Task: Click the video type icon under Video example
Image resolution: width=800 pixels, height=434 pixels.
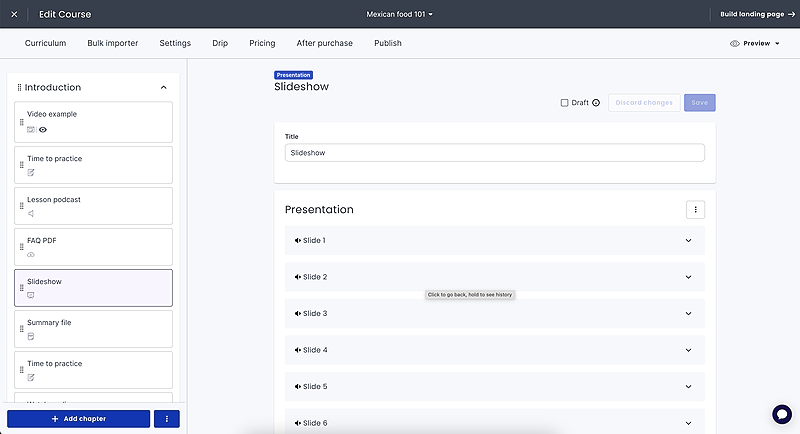Action: tap(31, 130)
